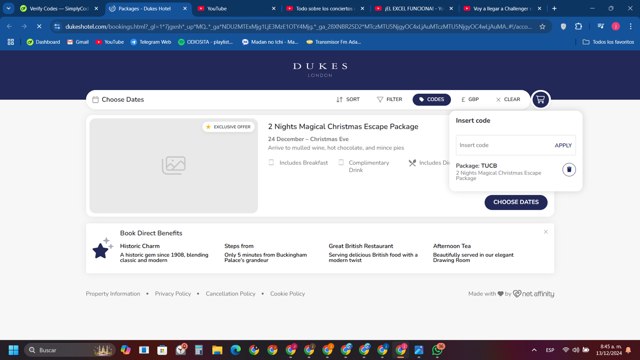Open the Property Information link

coord(113,293)
